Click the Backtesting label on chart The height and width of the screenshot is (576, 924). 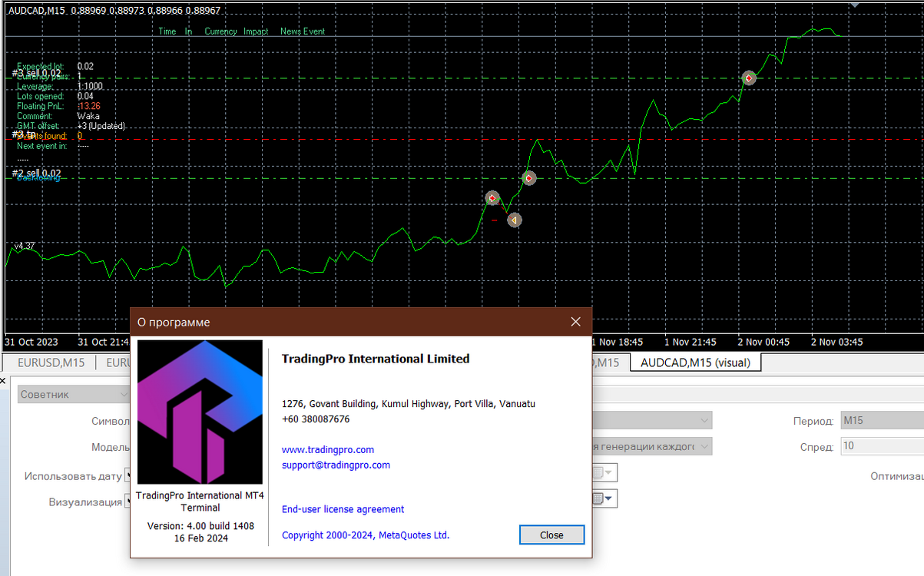tap(38, 178)
